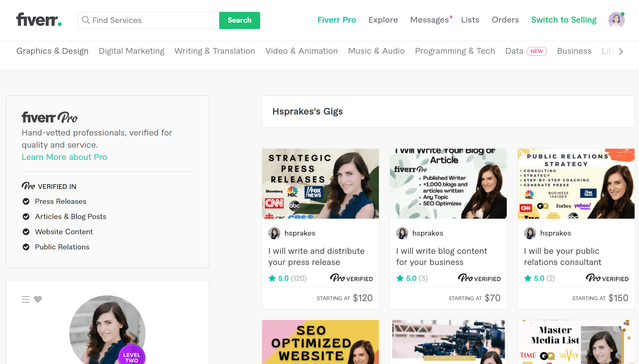Click Learn More about Pro link
Viewport: 639px width, 364px height.
64,157
